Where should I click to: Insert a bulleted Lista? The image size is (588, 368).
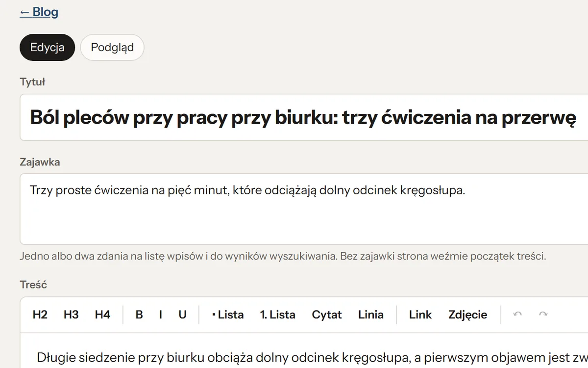(x=228, y=315)
